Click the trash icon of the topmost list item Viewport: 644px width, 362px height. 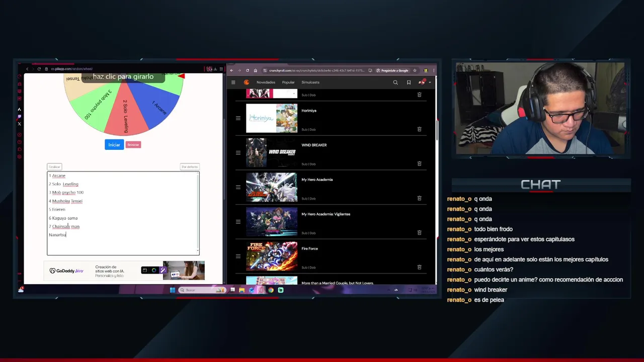point(419,95)
